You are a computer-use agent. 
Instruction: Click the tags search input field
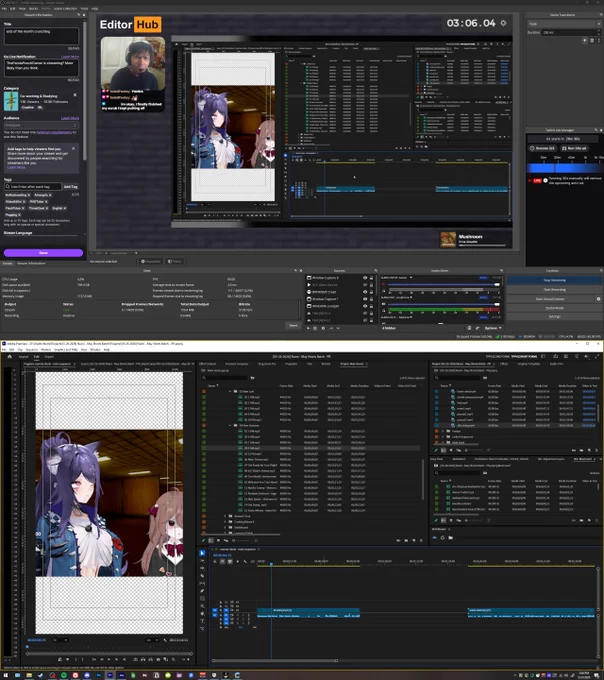pos(33,186)
